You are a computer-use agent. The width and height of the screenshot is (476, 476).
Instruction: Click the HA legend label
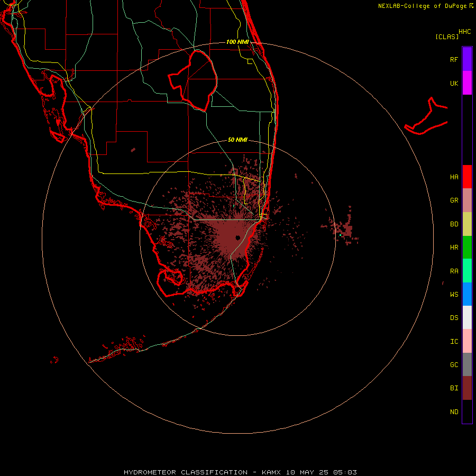[454, 177]
